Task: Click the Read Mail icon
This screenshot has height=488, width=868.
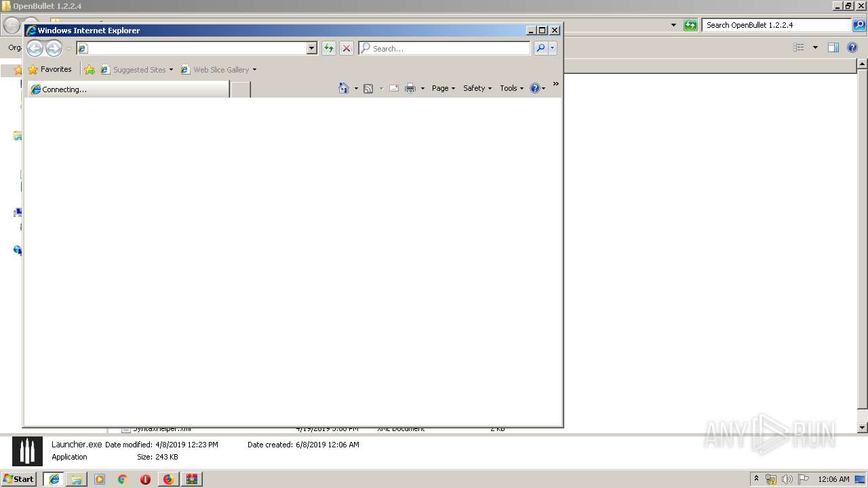Action: pyautogui.click(x=394, y=88)
